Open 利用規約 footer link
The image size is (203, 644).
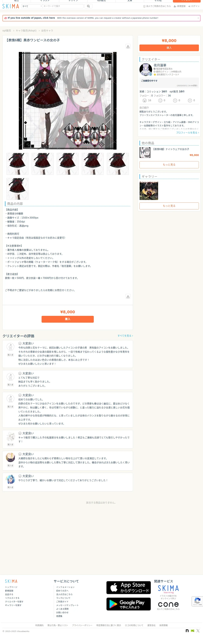(x=39, y=626)
